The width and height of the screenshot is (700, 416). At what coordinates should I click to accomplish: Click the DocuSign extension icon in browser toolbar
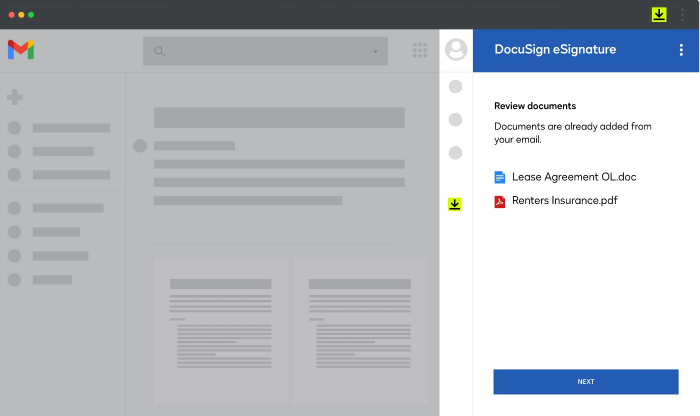pyautogui.click(x=659, y=15)
